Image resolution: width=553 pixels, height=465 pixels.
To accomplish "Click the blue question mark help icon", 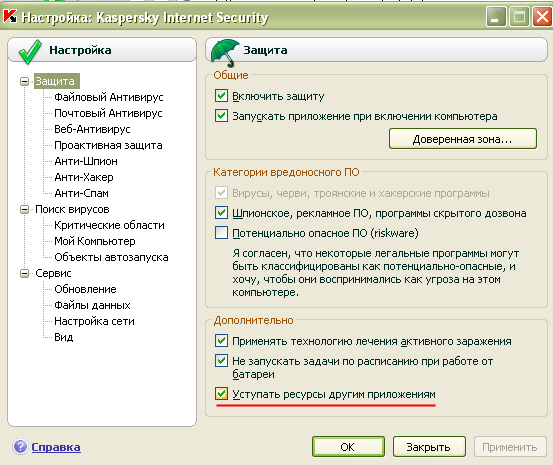I will coord(20,447).
